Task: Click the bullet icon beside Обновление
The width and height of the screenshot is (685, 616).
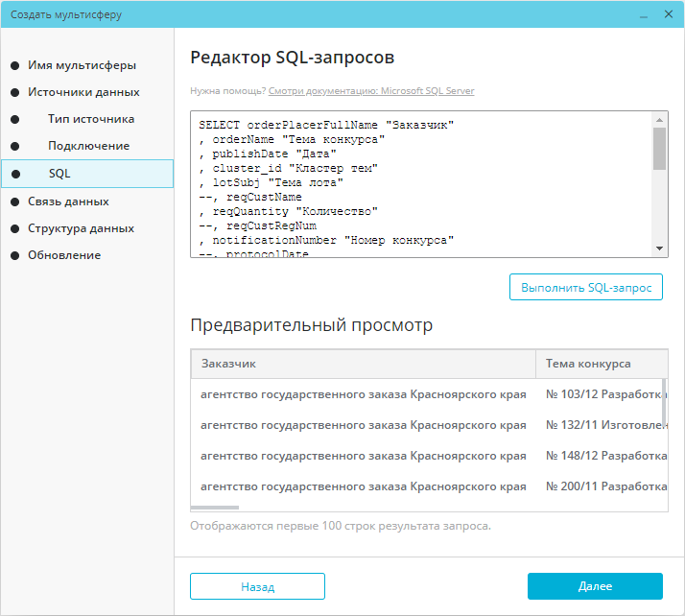Action: 14,255
